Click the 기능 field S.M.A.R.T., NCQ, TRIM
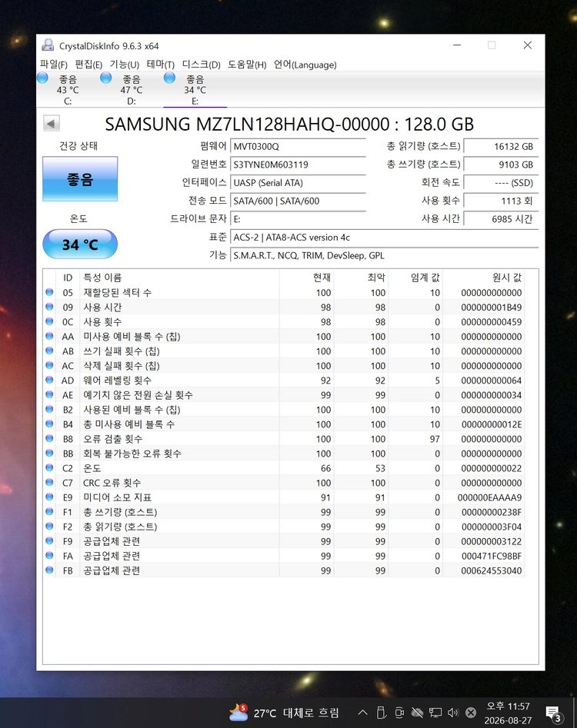 [x=384, y=255]
